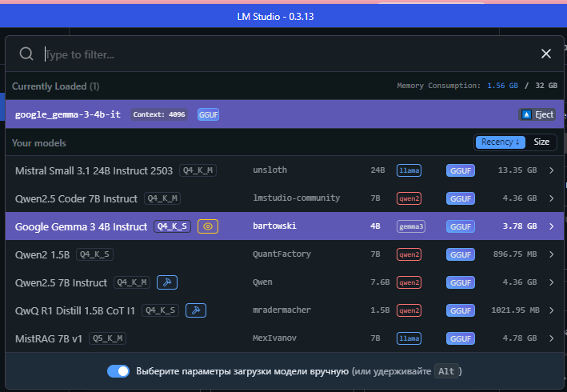The width and height of the screenshot is (567, 392).
Task: Click 896.75 MB size of Qwen2 1.5B
Action: coord(515,254)
